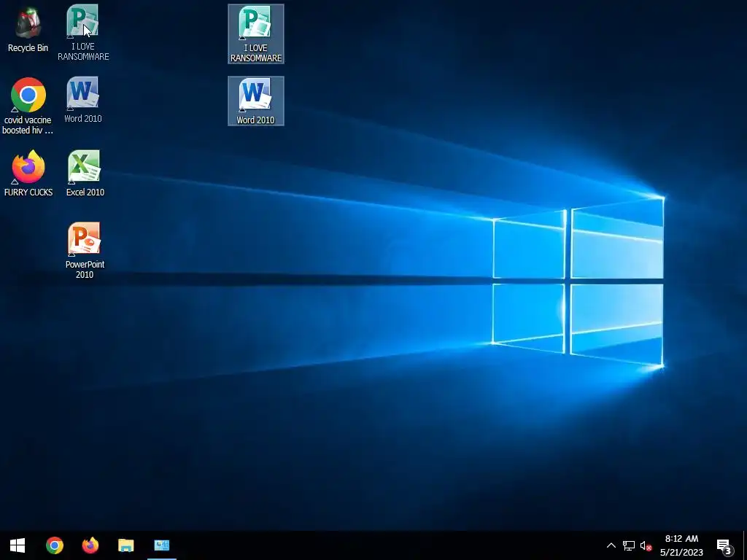The height and width of the screenshot is (560, 747).
Task: Open the Windows Start menu
Action: (x=18, y=545)
